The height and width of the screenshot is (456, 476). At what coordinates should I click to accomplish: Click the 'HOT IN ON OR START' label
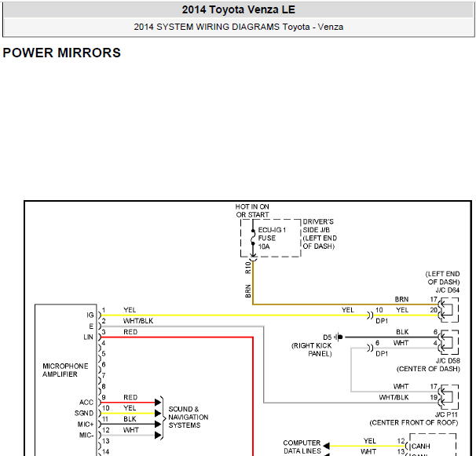252,210
